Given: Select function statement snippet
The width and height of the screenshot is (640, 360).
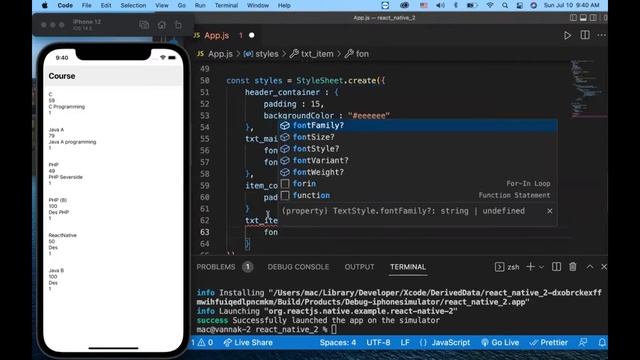Looking at the screenshot, I should 418,196.
